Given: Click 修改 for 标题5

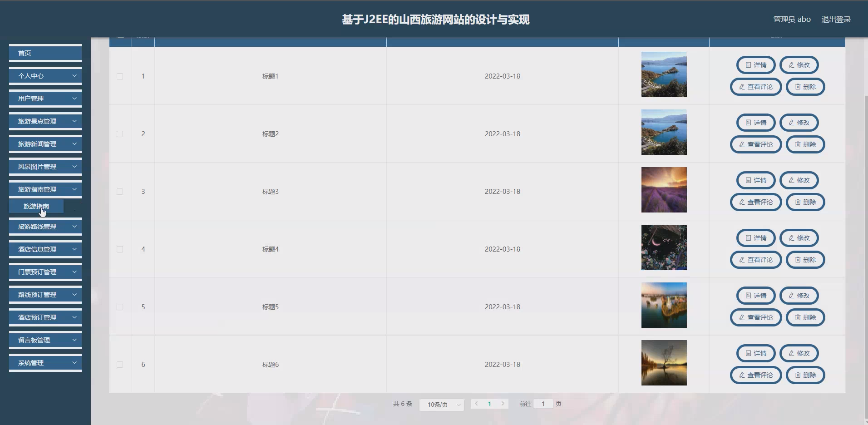Looking at the screenshot, I should tap(799, 296).
